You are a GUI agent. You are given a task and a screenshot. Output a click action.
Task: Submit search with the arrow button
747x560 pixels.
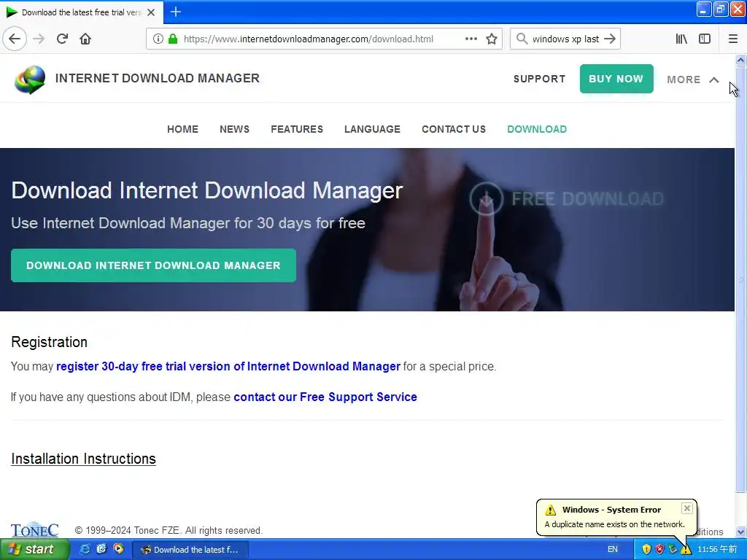(x=610, y=39)
